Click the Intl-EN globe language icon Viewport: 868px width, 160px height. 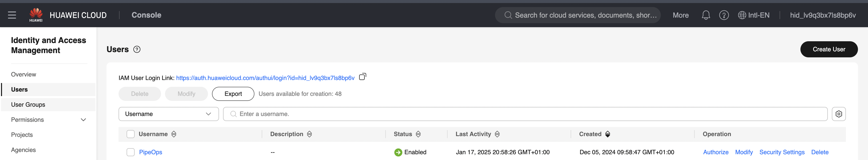click(742, 15)
